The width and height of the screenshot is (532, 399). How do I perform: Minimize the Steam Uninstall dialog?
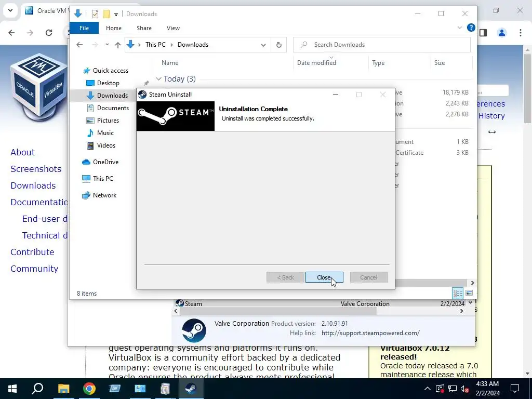336,95
